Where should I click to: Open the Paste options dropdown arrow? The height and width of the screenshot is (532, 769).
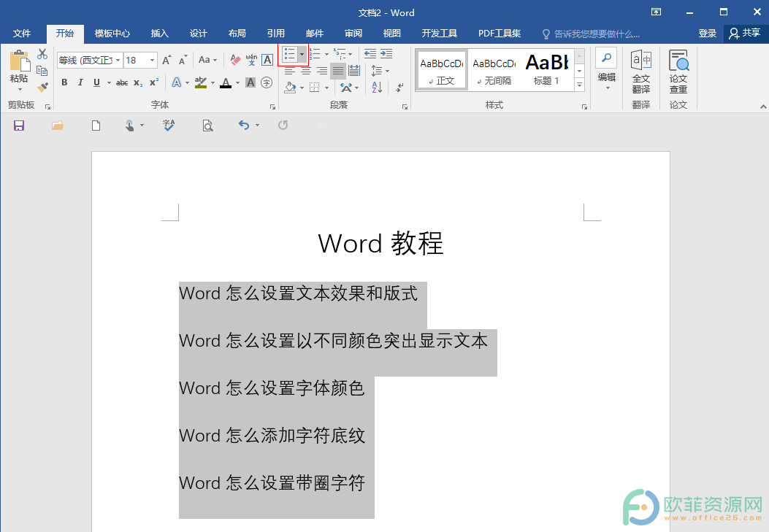pyautogui.click(x=20, y=89)
